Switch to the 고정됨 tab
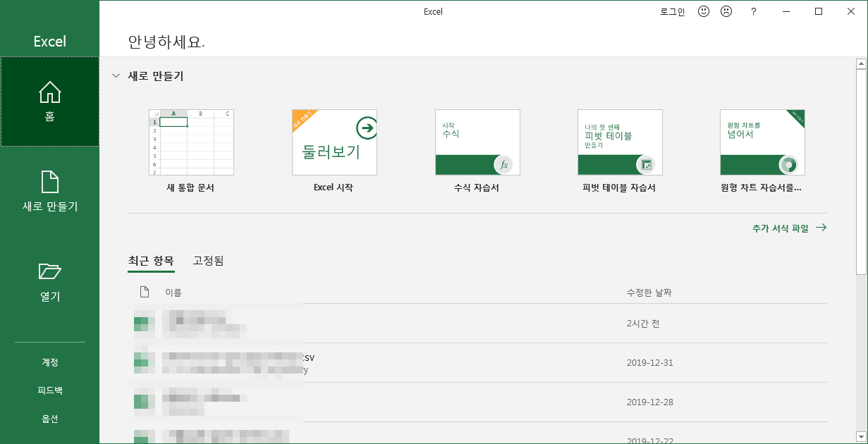 point(208,261)
